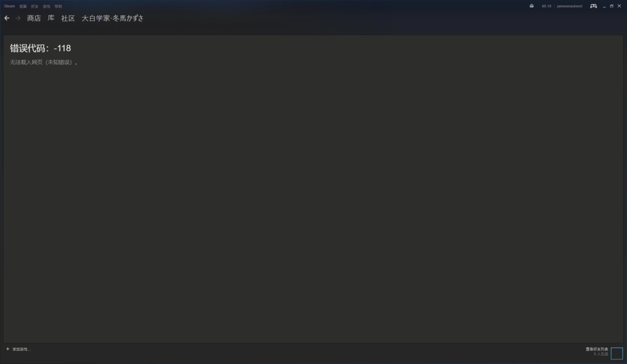The width and height of the screenshot is (627, 364).
Task: Open the 大白学家·冬馬かずさ profile tab
Action: pyautogui.click(x=113, y=18)
